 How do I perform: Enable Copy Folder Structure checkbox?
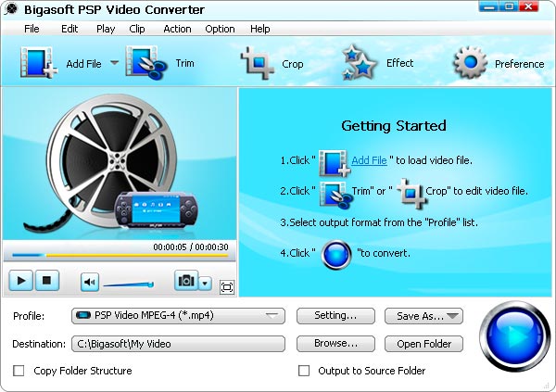[19, 371]
